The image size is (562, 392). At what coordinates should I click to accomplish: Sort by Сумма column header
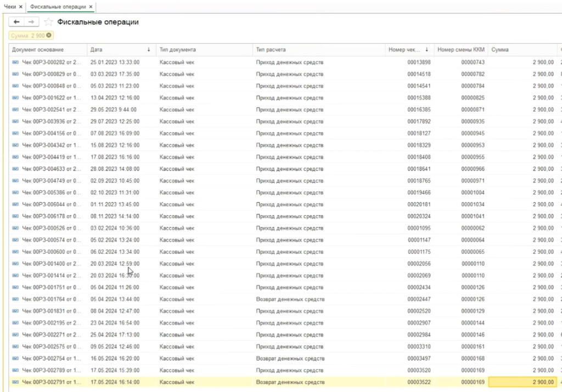tap(522, 50)
